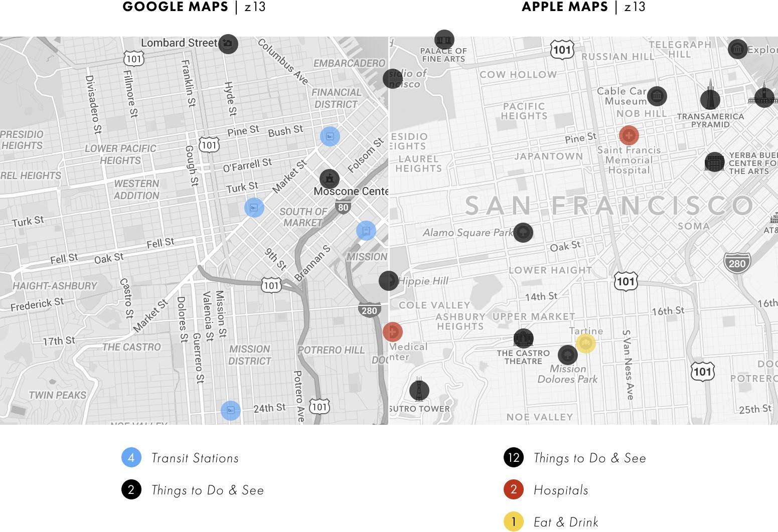Click the 101 shield next to 9th St
The width and height of the screenshot is (778, 532).
click(271, 285)
